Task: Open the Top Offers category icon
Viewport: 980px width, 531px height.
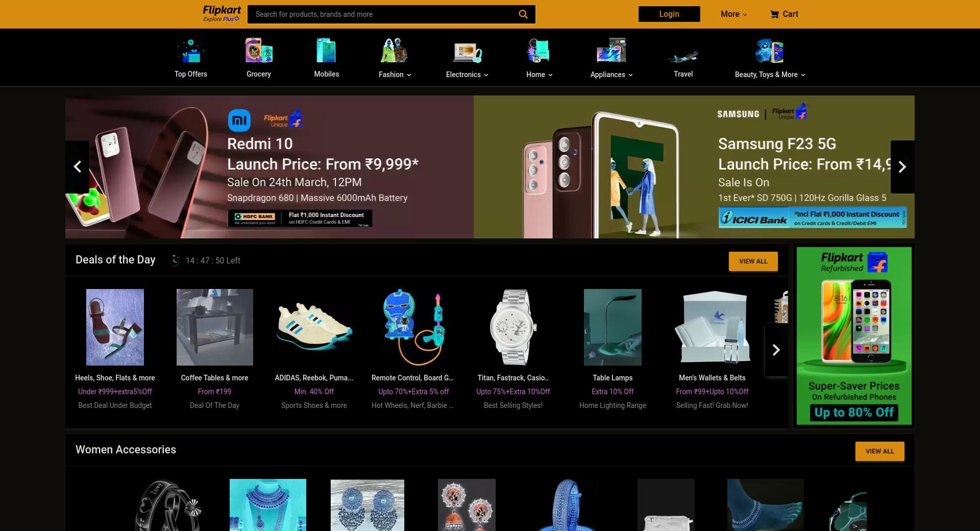Action: [x=191, y=51]
